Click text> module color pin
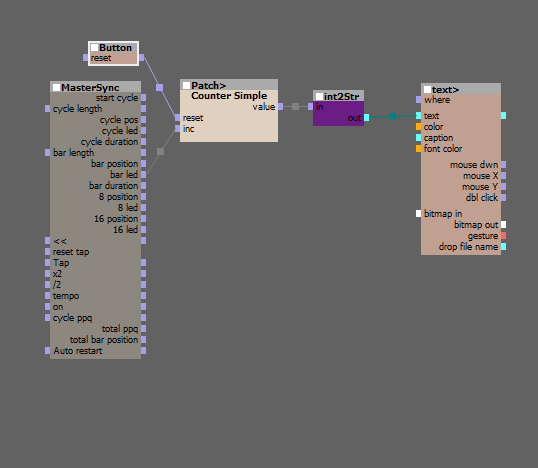This screenshot has width=538, height=468. pos(418,127)
